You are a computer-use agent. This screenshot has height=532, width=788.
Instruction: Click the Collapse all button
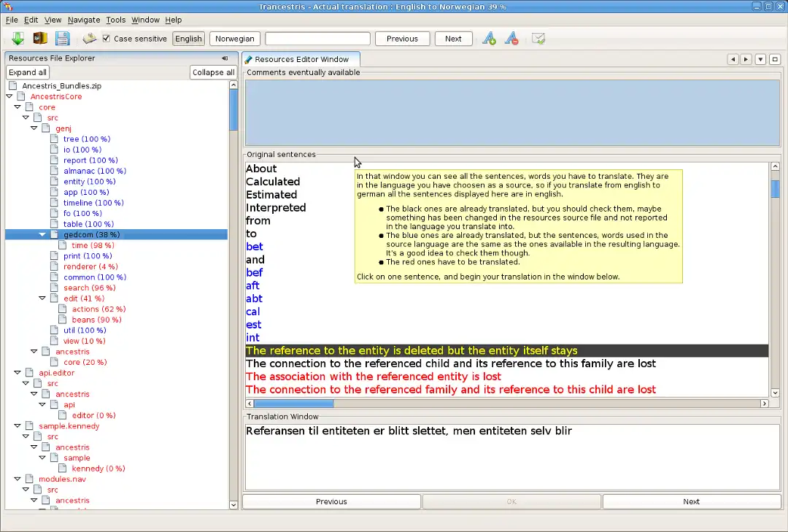pos(213,72)
